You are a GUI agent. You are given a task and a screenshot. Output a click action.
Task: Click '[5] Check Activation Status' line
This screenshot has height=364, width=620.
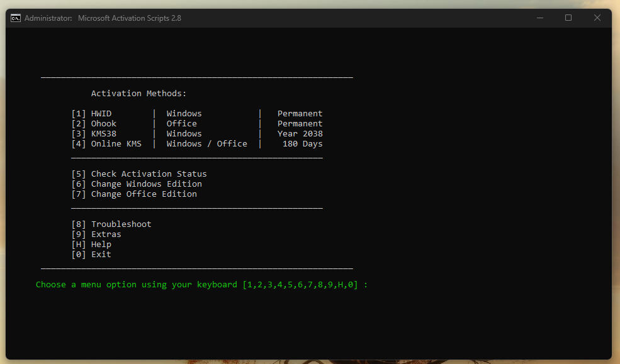coord(139,174)
